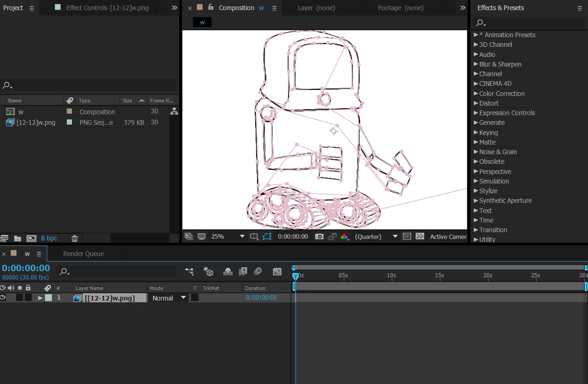588x384 pixels.
Task: Expand the Distort effects category
Action: [476, 103]
